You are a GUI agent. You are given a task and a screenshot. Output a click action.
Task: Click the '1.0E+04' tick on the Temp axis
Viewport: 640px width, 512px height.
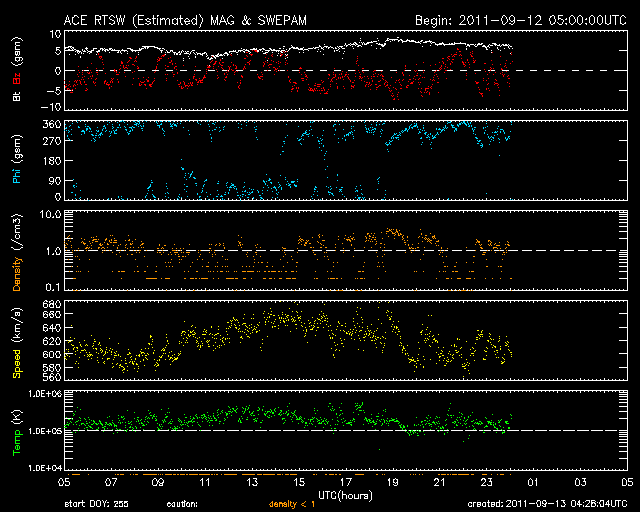tap(45, 468)
